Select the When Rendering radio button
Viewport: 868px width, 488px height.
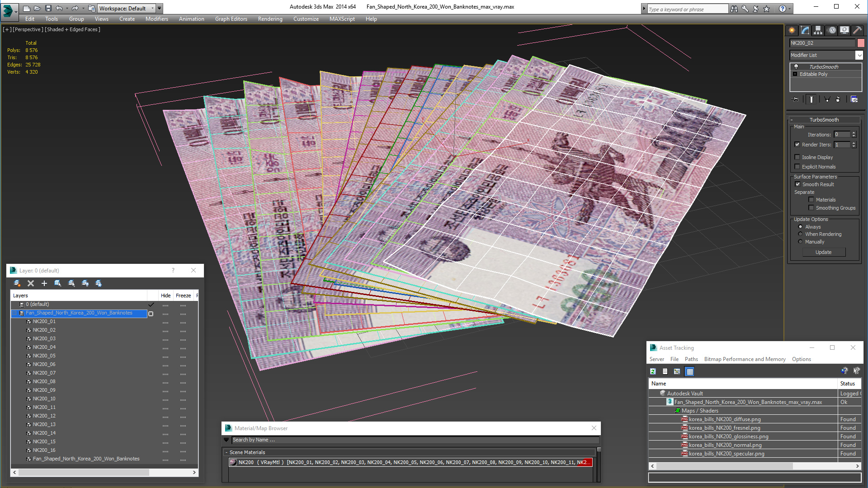[x=800, y=234]
